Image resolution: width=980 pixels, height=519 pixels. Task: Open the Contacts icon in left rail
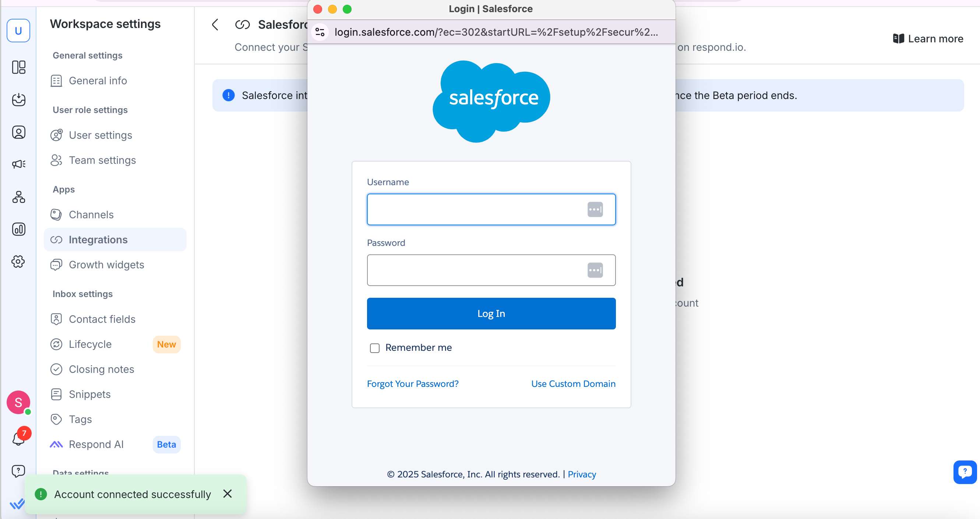[x=18, y=132]
